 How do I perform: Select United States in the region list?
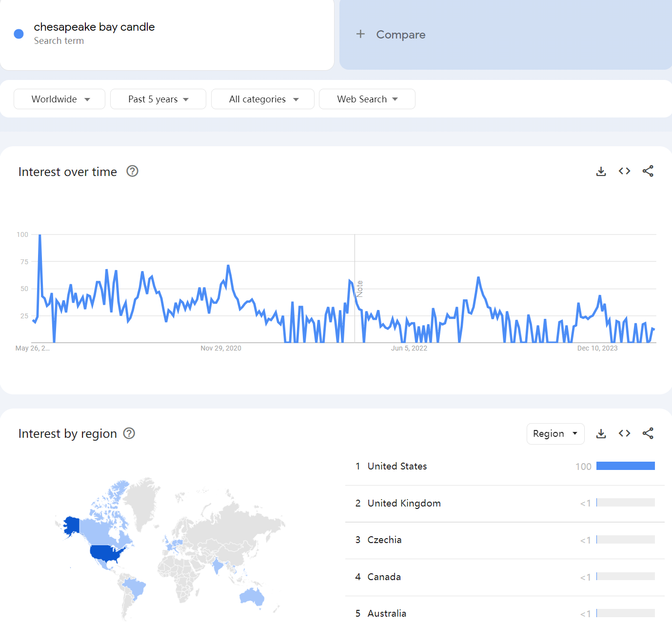tap(505, 467)
